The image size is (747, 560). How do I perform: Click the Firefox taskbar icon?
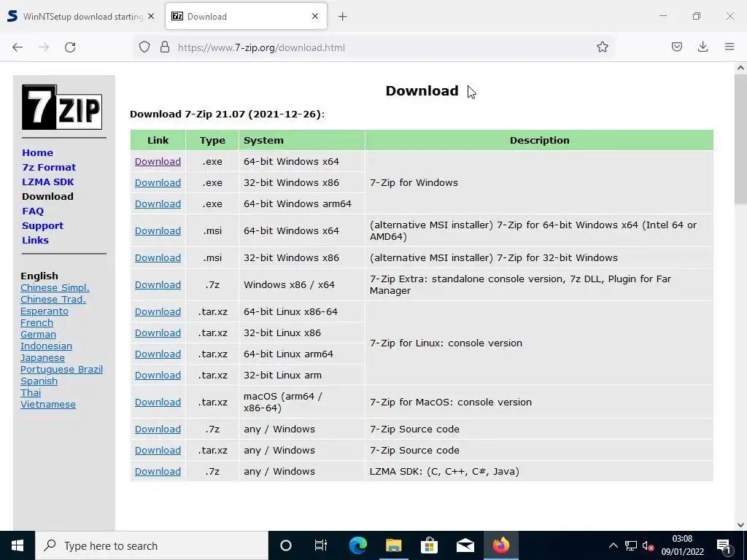point(500,545)
